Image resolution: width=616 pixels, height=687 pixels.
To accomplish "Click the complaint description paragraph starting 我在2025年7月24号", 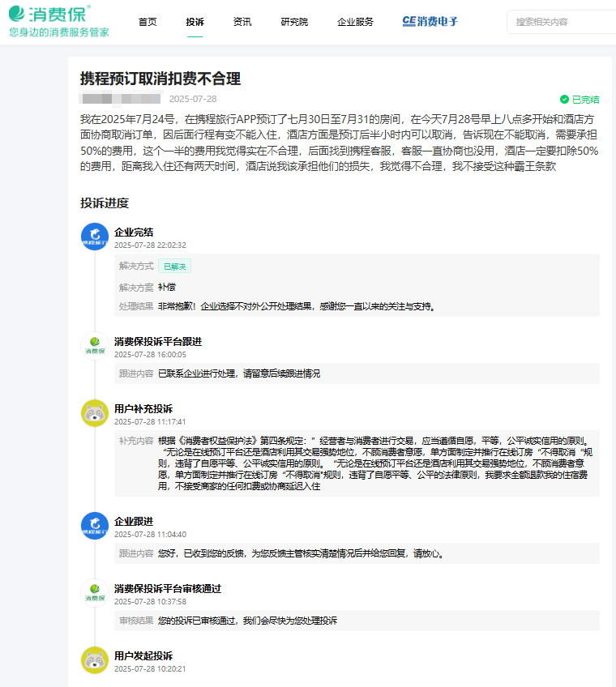I will pos(340,143).
